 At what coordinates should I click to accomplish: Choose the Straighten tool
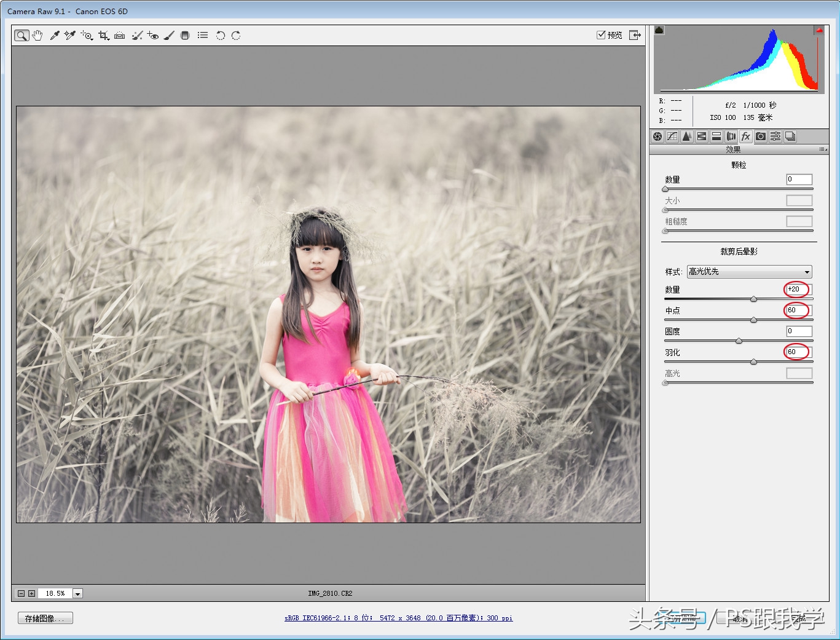coord(120,36)
